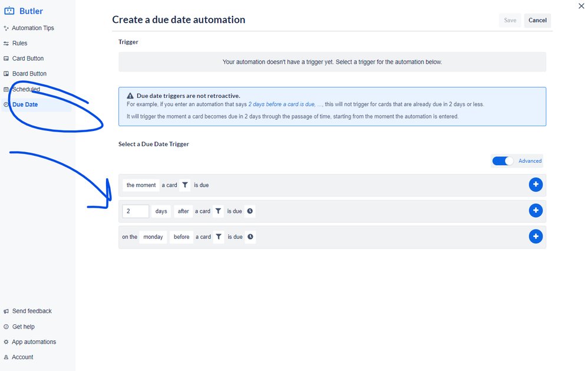Click the Butler robot icon
588x371 pixels.
(8, 11)
